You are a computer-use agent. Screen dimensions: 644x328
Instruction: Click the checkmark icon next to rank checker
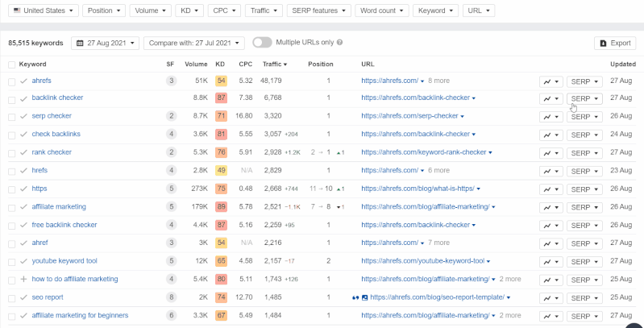pos(23,152)
